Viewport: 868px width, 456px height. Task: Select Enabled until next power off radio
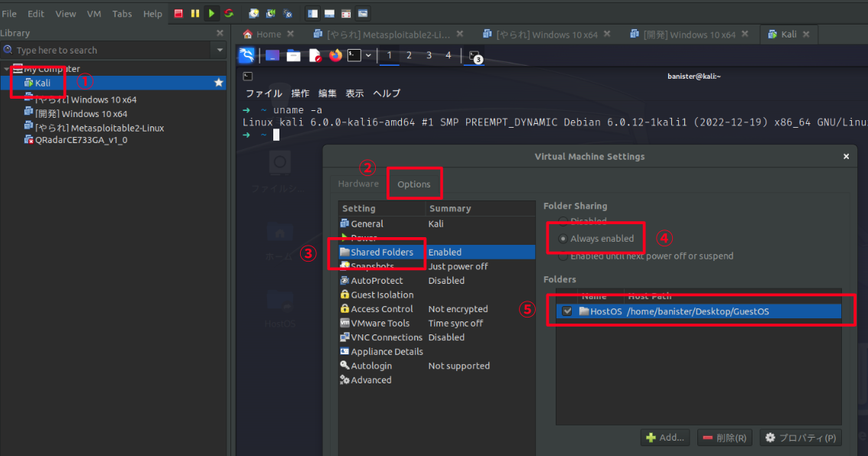(x=563, y=256)
